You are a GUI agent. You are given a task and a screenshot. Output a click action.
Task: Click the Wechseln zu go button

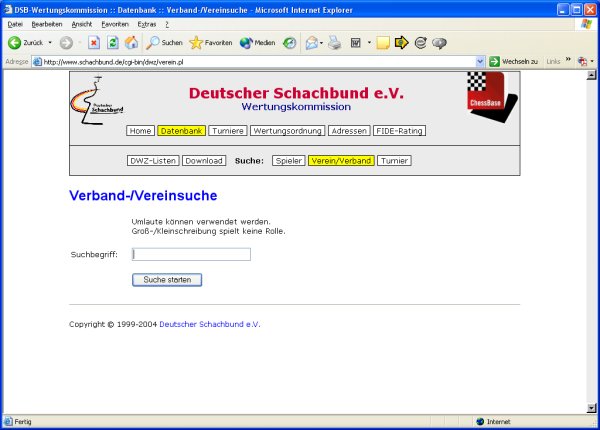pyautogui.click(x=513, y=62)
